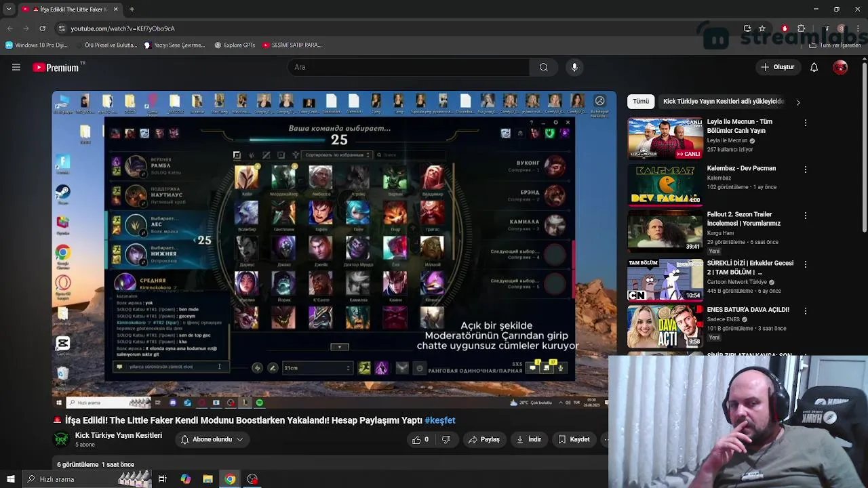The image size is (868, 488).
Task: Click the '6 görüntüleme 1 saat önce' description text
Action: (96, 465)
